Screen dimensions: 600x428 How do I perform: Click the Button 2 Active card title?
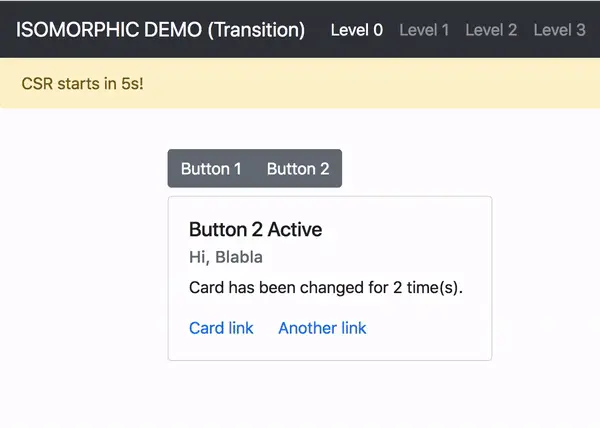(x=255, y=230)
